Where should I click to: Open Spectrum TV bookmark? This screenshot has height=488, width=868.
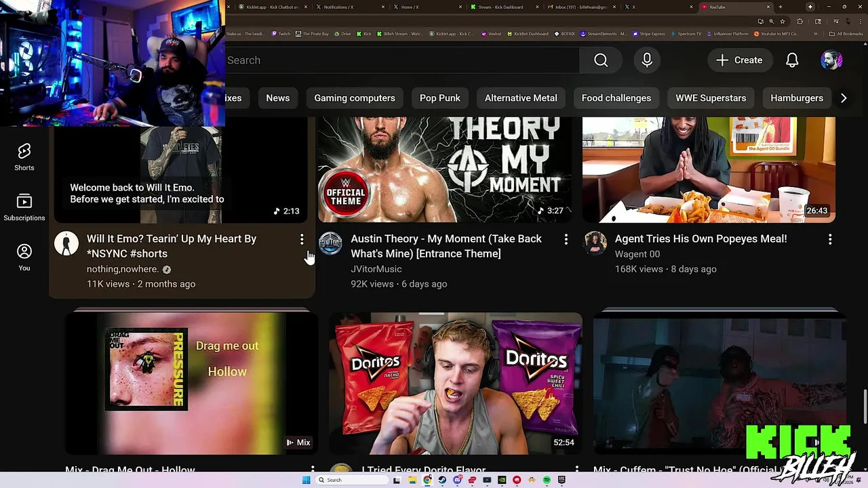(686, 34)
